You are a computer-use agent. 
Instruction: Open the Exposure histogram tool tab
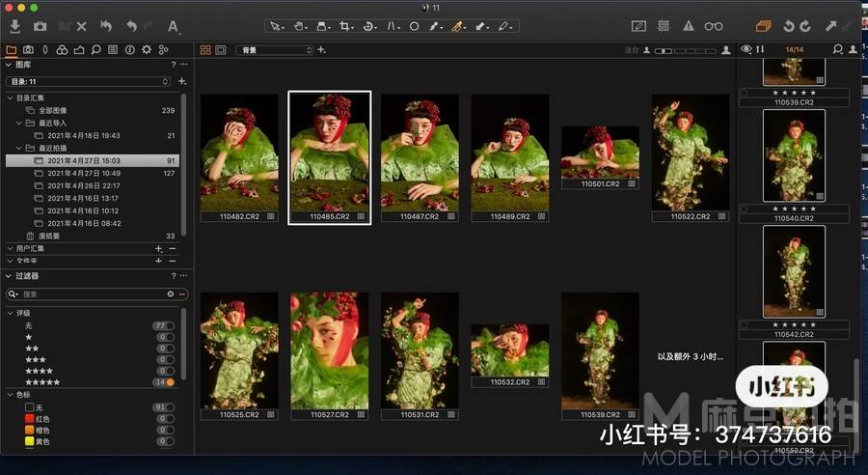79,50
